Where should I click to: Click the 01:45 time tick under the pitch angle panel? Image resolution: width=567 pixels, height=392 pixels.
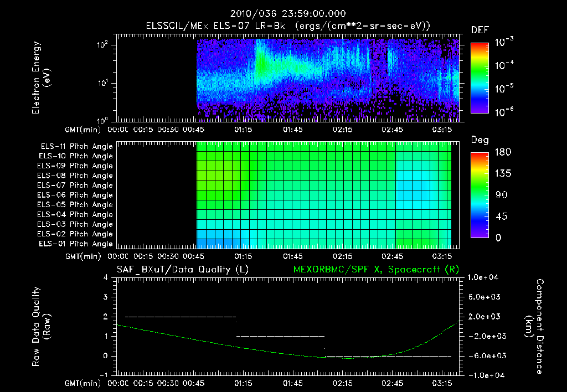pyautogui.click(x=292, y=256)
